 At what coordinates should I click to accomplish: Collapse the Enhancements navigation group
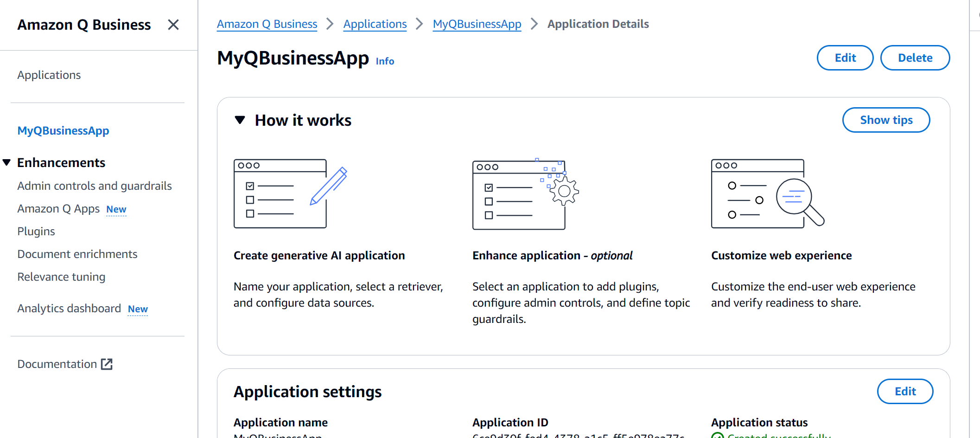[x=6, y=162]
